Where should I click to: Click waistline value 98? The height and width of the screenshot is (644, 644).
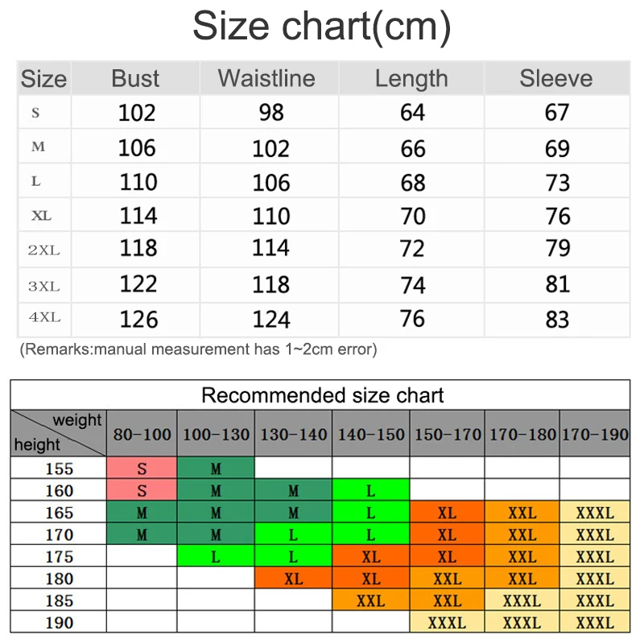point(271,113)
